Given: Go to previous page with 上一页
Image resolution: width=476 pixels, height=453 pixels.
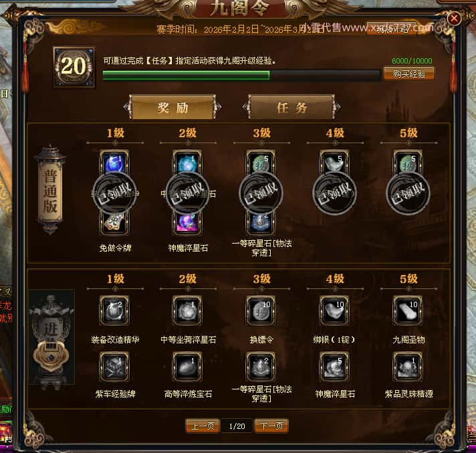Looking at the screenshot, I should click(203, 426).
